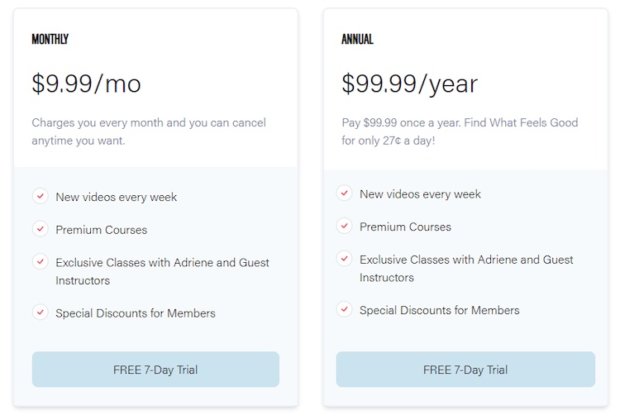The height and width of the screenshot is (420, 620).
Task: Click the $9.99/mo price text
Action: [x=86, y=83]
